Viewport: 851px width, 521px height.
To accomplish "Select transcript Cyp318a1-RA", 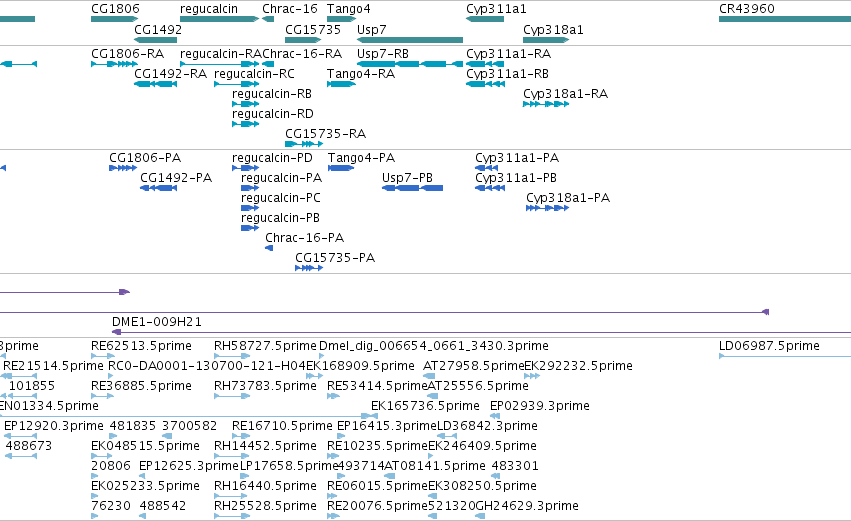I will (566, 94).
